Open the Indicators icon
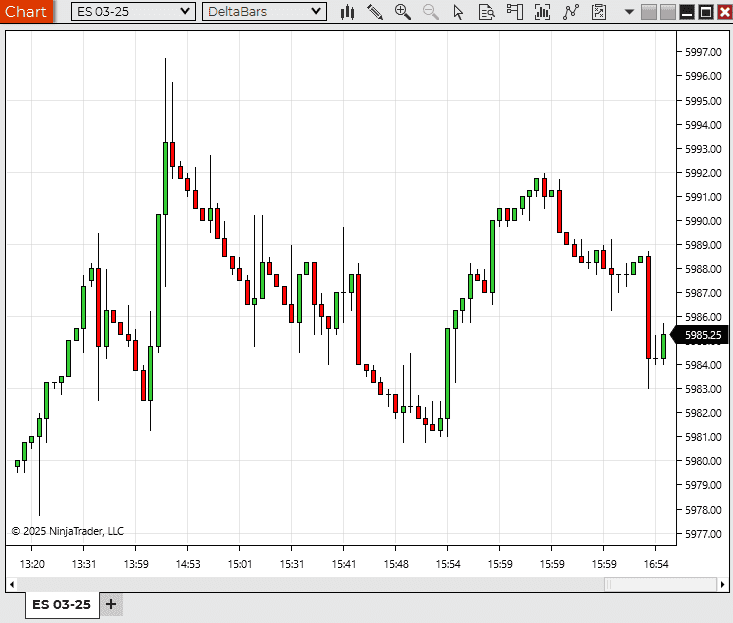 (x=543, y=12)
